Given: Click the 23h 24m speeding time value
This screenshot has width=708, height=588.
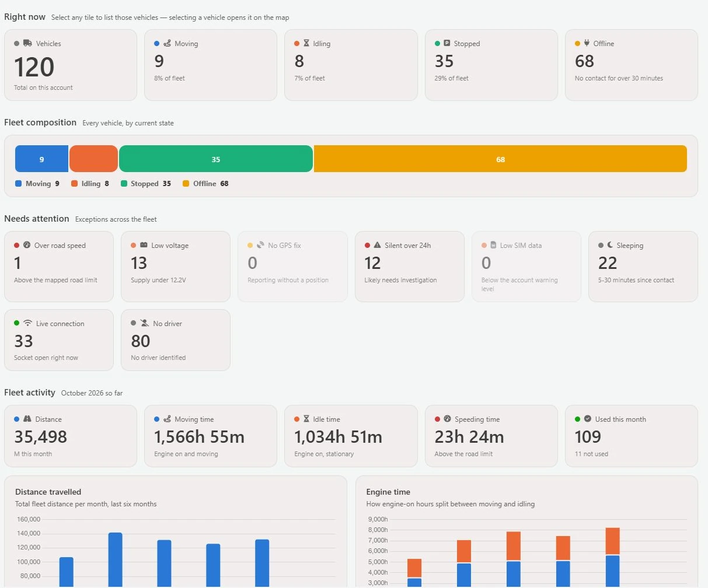Looking at the screenshot, I should click(x=469, y=437).
